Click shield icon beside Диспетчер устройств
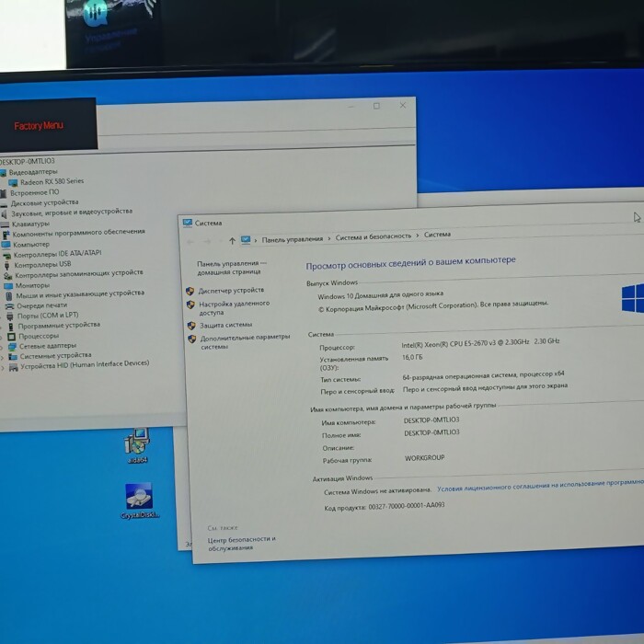The image size is (644, 644). pos(190,292)
